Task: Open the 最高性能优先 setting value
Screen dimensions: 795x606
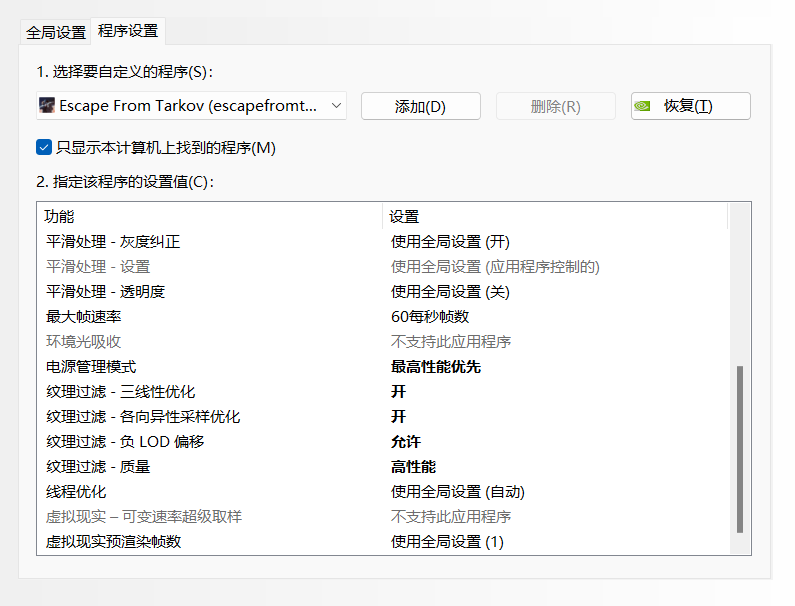Action: point(436,367)
